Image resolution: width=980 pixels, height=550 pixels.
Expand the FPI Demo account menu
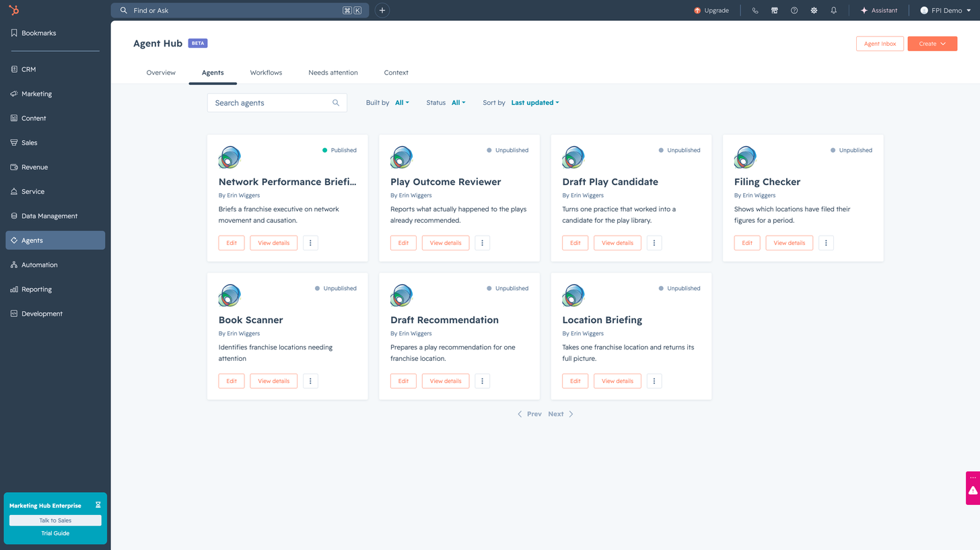[946, 11]
